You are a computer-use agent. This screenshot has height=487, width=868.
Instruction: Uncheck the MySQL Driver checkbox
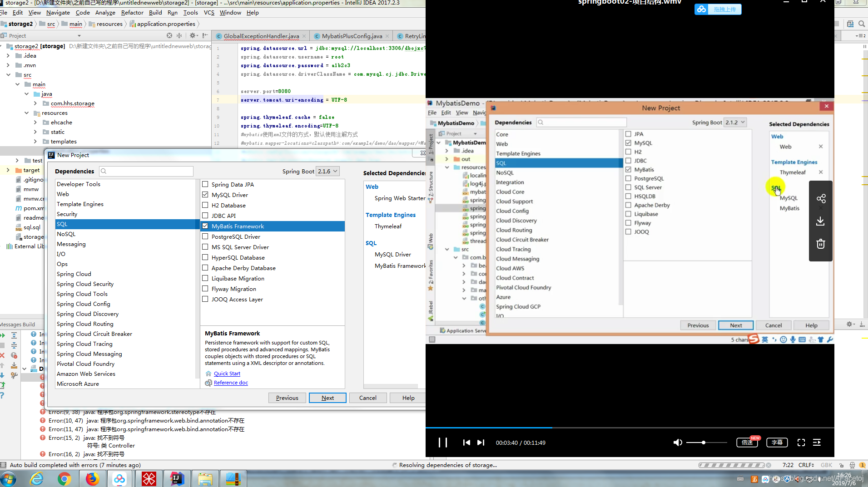tap(205, 195)
